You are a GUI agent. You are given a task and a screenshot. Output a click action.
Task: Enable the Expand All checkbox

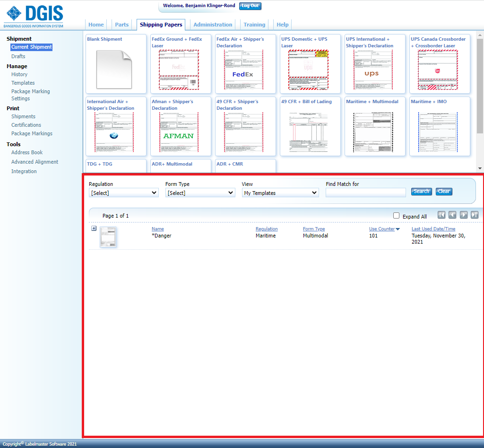coord(396,215)
